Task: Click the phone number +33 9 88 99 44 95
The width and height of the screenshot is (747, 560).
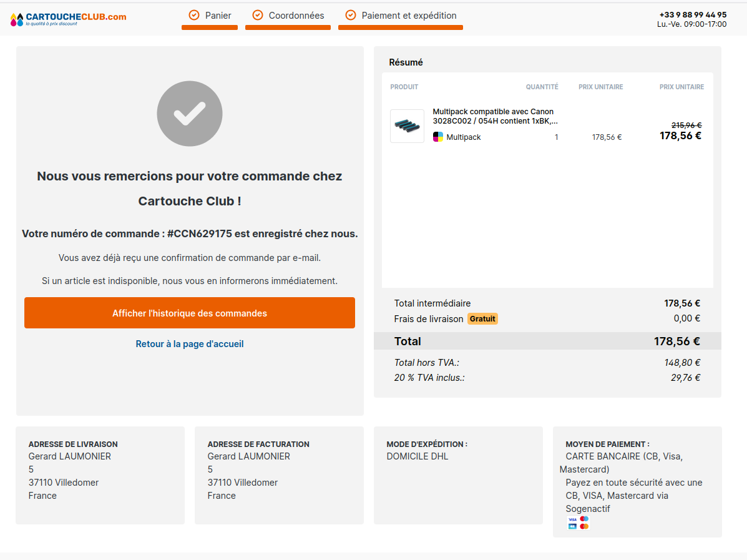Action: (693, 14)
